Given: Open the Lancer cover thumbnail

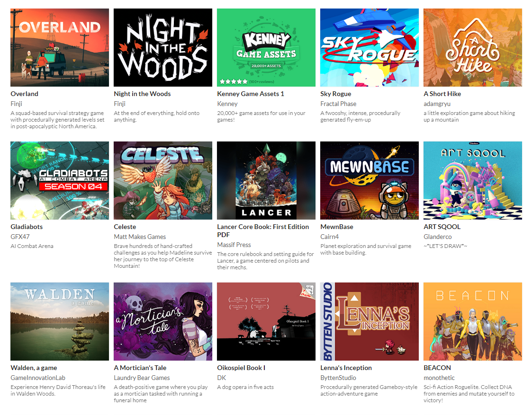Looking at the screenshot, I should pyautogui.click(x=266, y=181).
